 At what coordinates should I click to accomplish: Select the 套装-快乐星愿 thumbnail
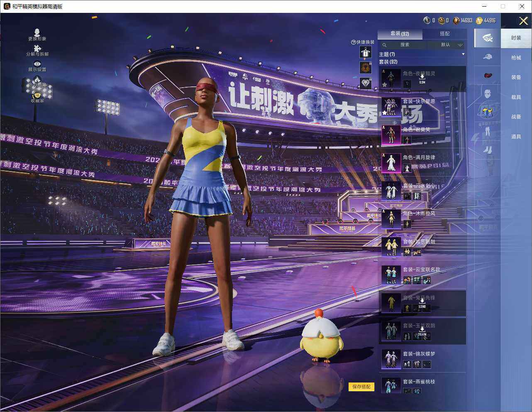click(x=391, y=107)
